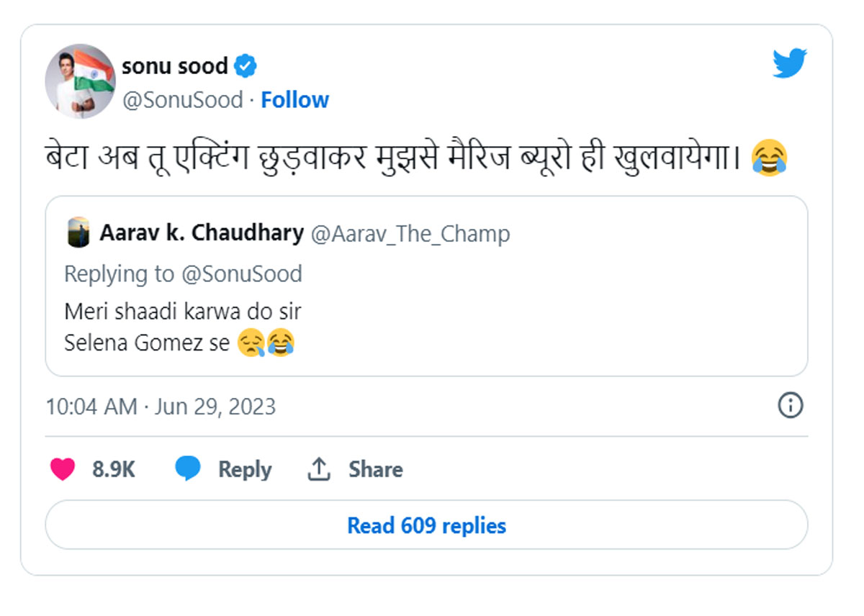Follow the @SonuSood account

294,100
